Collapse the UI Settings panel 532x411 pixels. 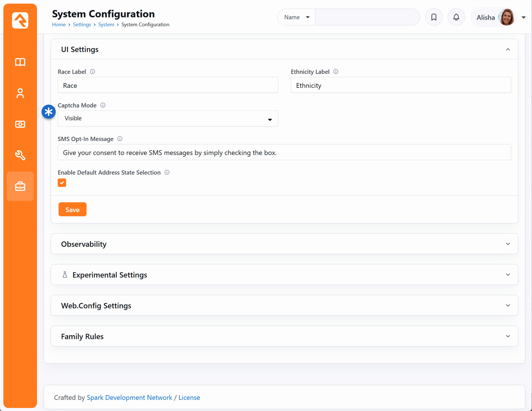(x=508, y=49)
